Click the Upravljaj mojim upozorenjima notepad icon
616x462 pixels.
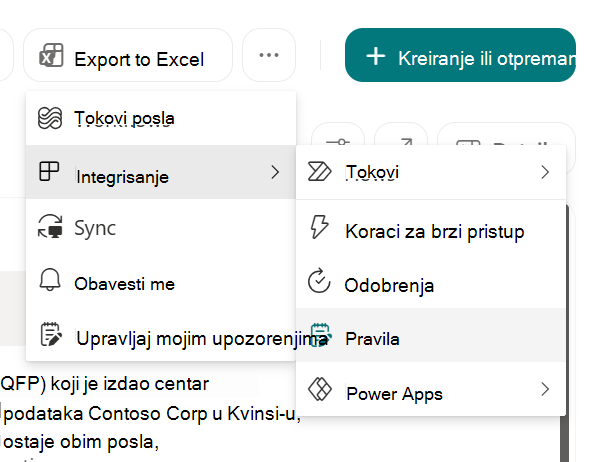point(51,334)
